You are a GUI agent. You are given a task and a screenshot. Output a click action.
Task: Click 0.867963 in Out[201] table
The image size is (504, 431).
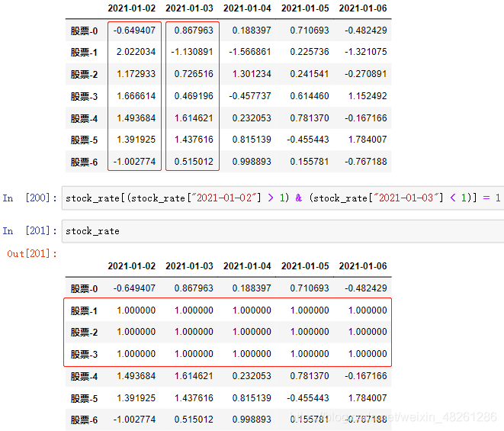pyautogui.click(x=194, y=288)
